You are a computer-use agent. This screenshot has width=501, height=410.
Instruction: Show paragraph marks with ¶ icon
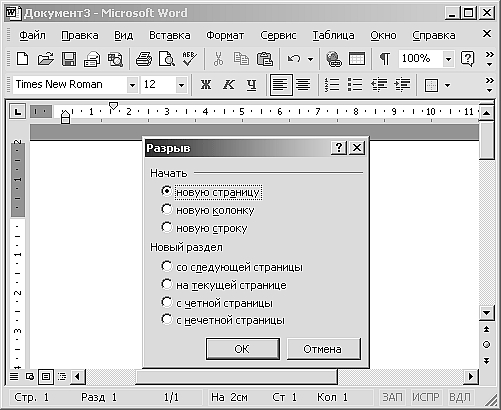coord(385,59)
